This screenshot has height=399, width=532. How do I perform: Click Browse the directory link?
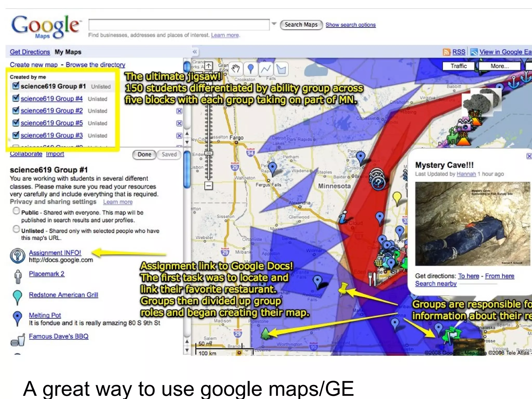tap(95, 65)
